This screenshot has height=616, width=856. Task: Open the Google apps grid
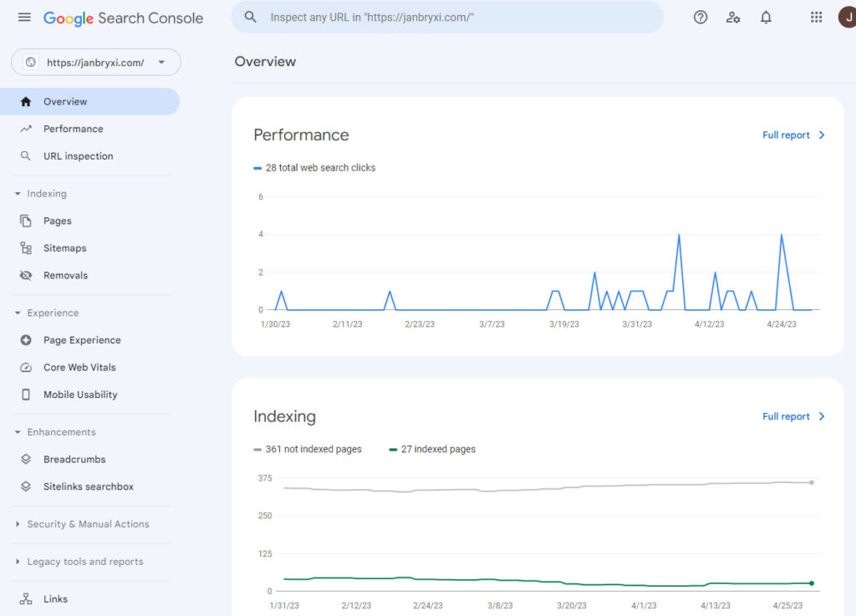[817, 18]
